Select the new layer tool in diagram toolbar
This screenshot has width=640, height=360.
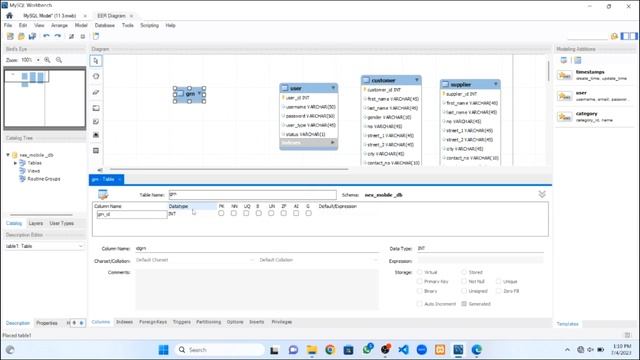(96, 108)
